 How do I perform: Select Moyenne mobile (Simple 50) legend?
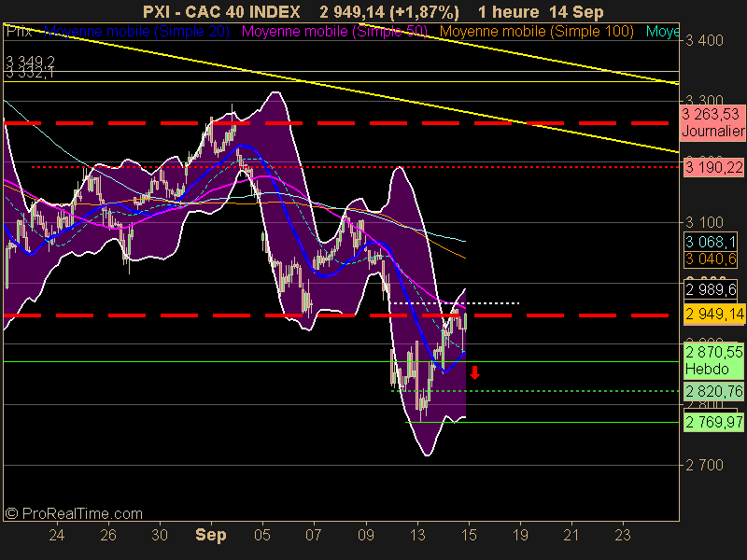click(x=334, y=32)
